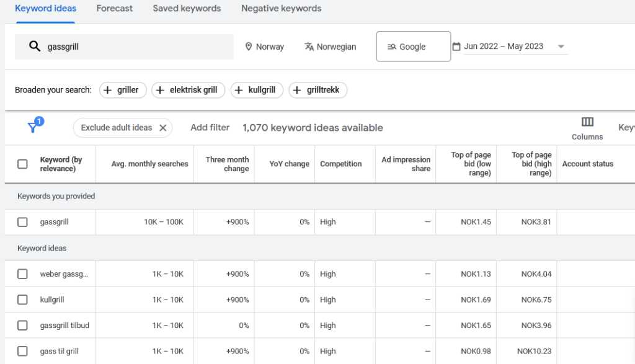The image size is (635, 364).
Task: Click the calendar icon beside date range
Action: [x=456, y=47]
